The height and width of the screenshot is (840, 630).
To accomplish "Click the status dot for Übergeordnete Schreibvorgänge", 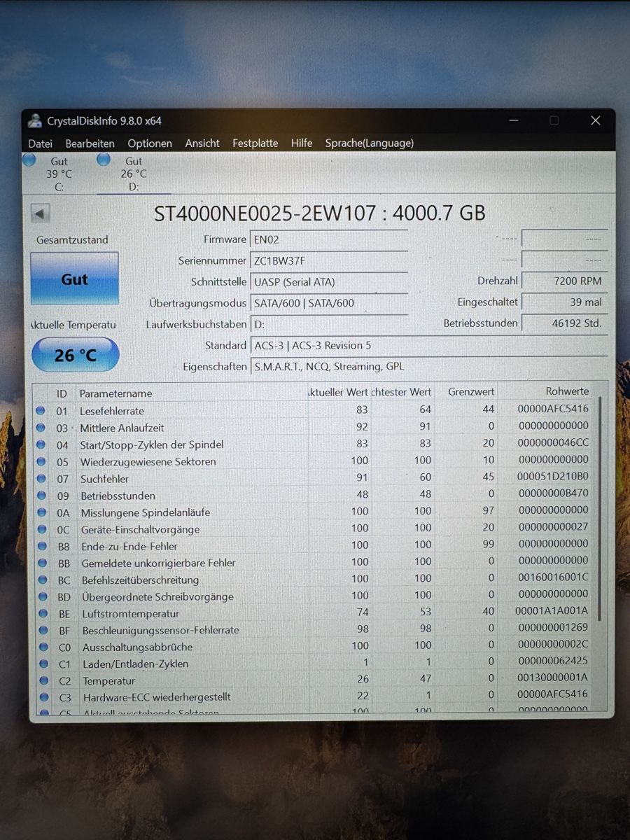I will pyautogui.click(x=42, y=596).
